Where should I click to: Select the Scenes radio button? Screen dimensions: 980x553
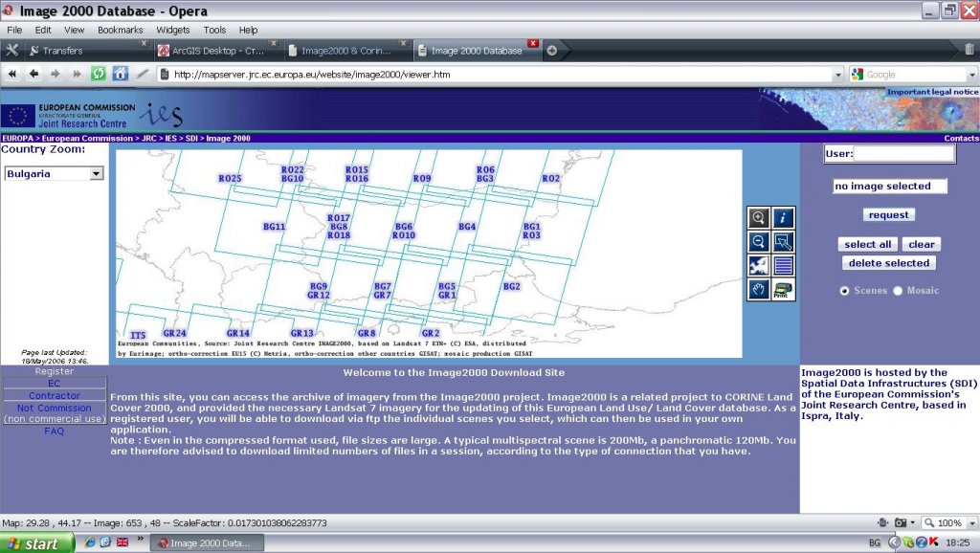point(844,291)
